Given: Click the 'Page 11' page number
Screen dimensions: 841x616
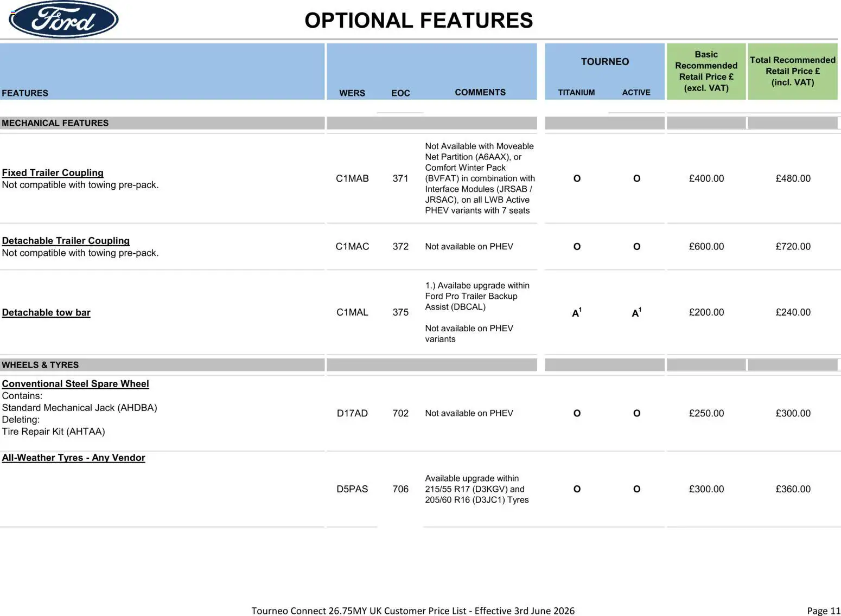Looking at the screenshot, I should pos(823,611).
